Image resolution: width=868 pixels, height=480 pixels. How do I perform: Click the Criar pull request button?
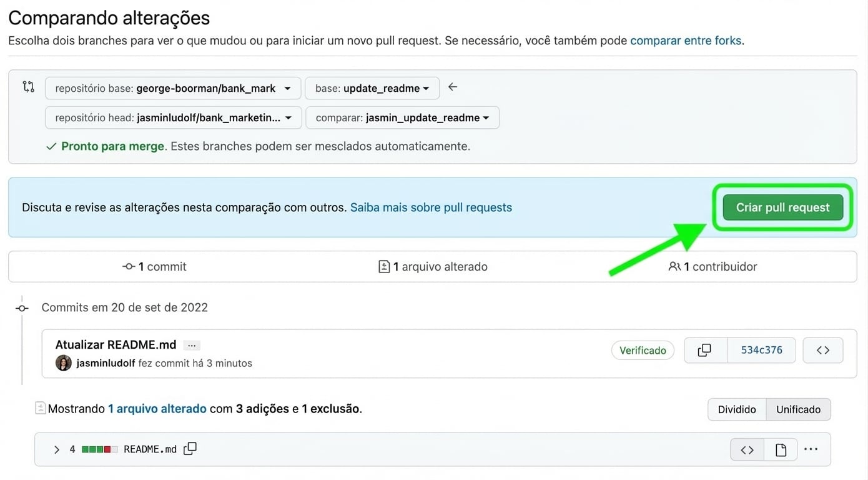783,207
